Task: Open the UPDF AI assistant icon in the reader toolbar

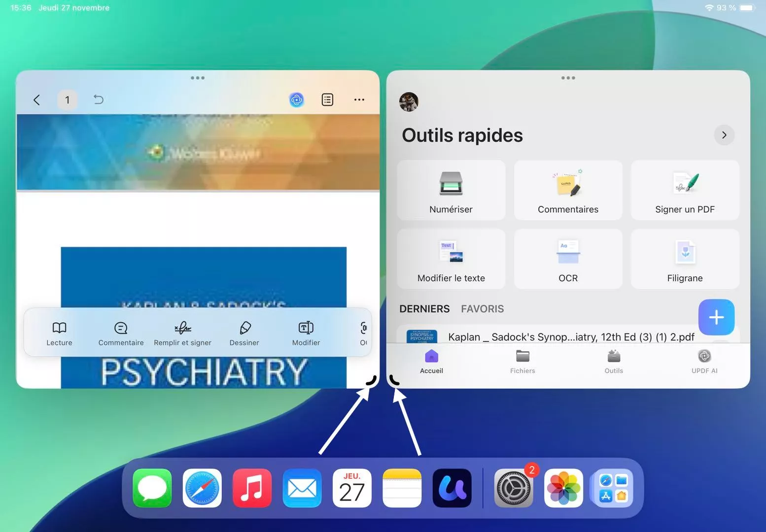Action: [x=296, y=100]
